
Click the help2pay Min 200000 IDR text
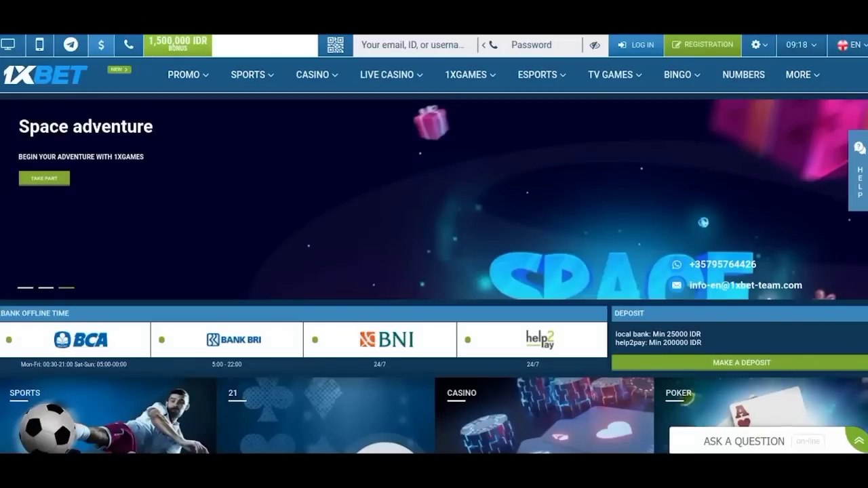[658, 343]
